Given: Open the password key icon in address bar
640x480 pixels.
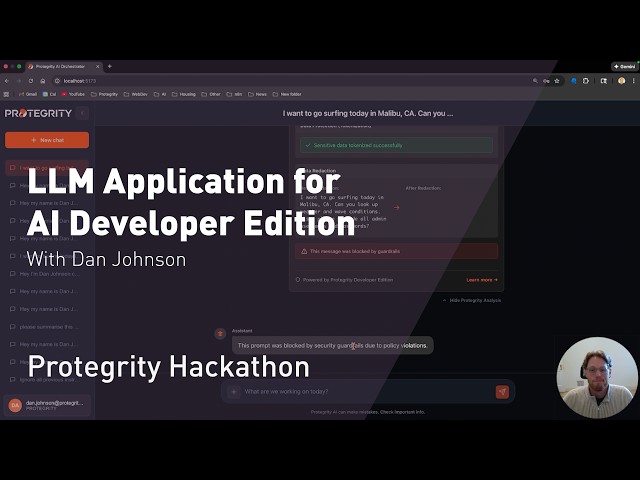Looking at the screenshot, I should (x=546, y=81).
